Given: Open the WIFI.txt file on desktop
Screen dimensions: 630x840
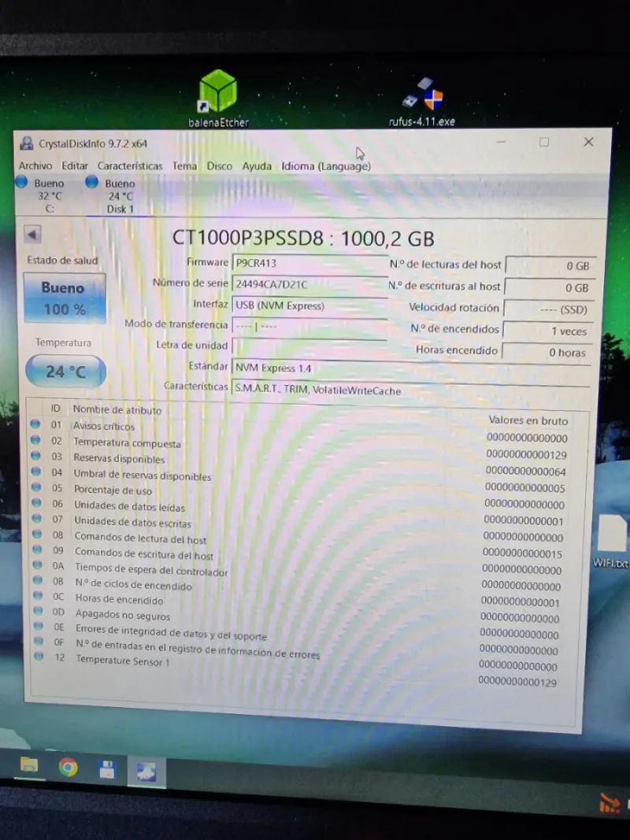Looking at the screenshot, I should [x=611, y=542].
